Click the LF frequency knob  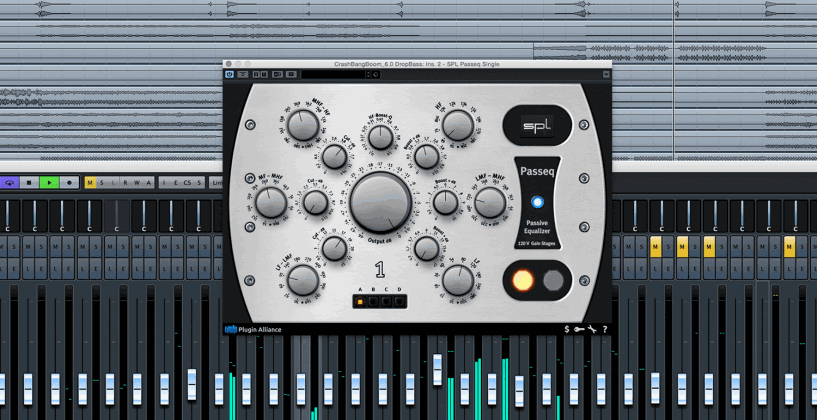point(458,280)
